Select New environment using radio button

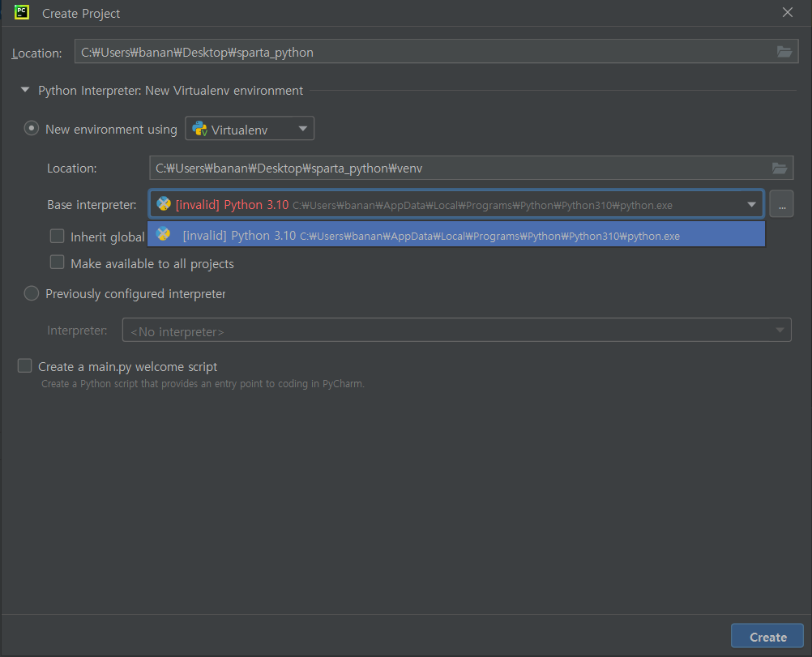pyautogui.click(x=32, y=128)
